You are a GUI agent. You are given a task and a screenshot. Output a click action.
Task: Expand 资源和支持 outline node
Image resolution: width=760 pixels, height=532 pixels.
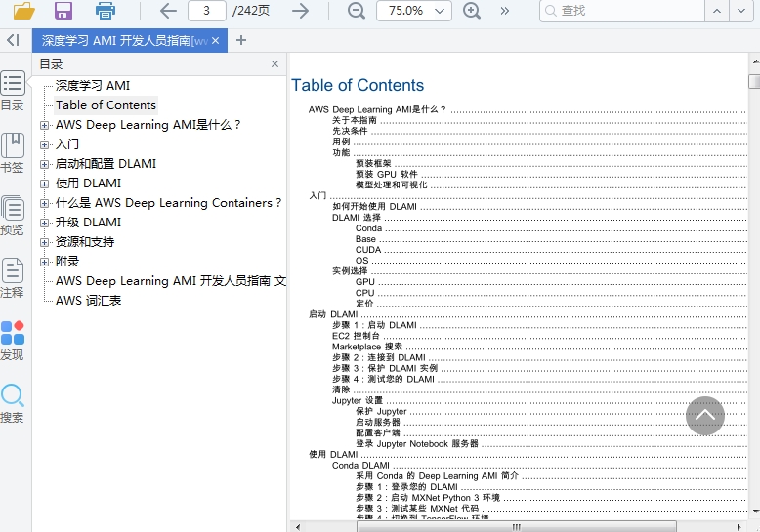44,242
